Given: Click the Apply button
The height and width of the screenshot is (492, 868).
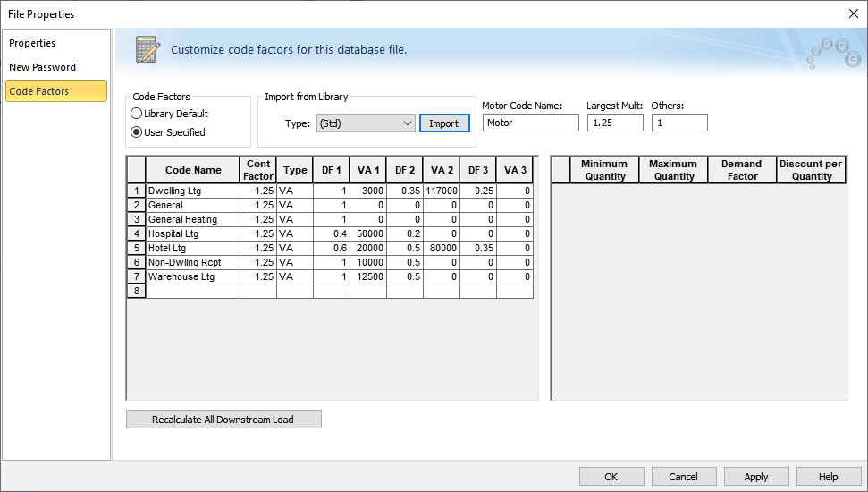Looking at the screenshot, I should pos(756,477).
